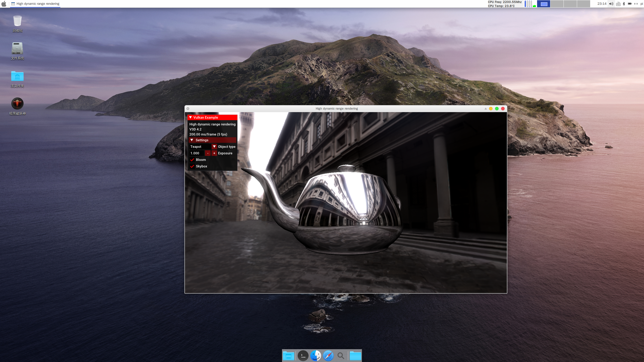
Task: Open the Apple logo menu
Action: (4, 4)
